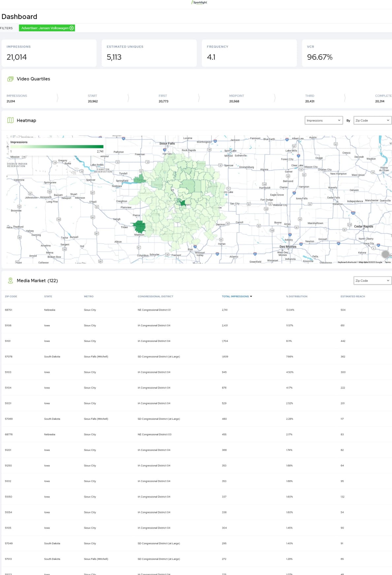This screenshot has width=392, height=575.
Task: Click the Impressions legend gradient bar
Action: coord(57,147)
